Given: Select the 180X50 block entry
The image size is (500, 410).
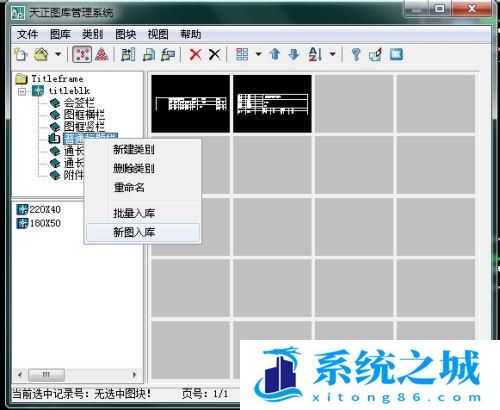Looking at the screenshot, I should [45, 223].
